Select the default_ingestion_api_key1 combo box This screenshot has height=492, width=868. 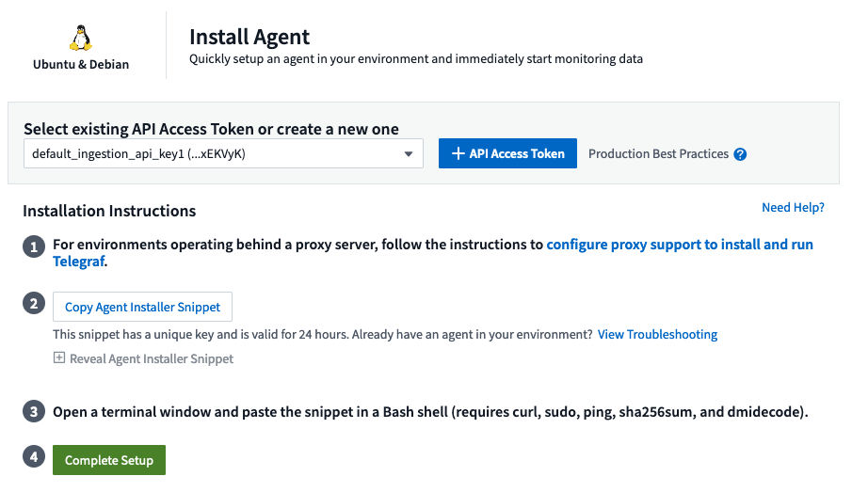(x=212, y=154)
